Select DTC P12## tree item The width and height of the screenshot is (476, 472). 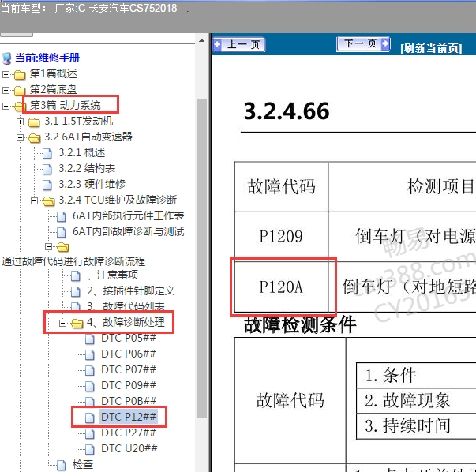coord(129,417)
